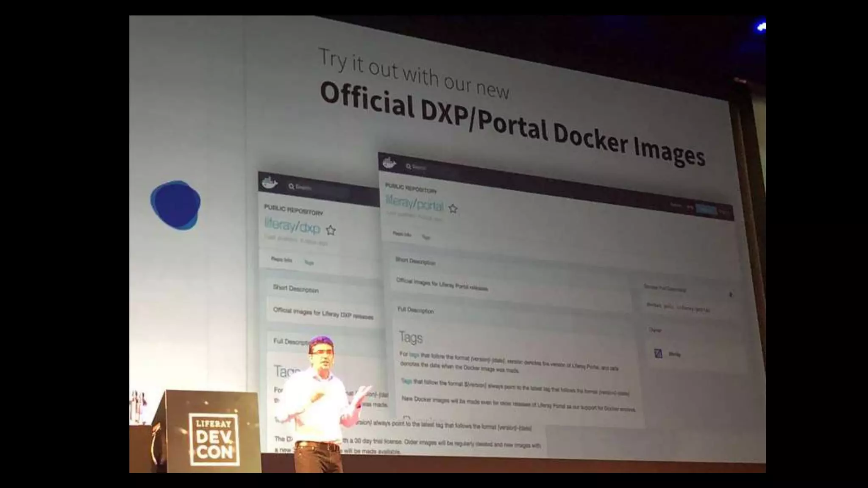Click search magnifier icon in liferay/portal window
This screenshot has height=488, width=868.
[x=408, y=166]
